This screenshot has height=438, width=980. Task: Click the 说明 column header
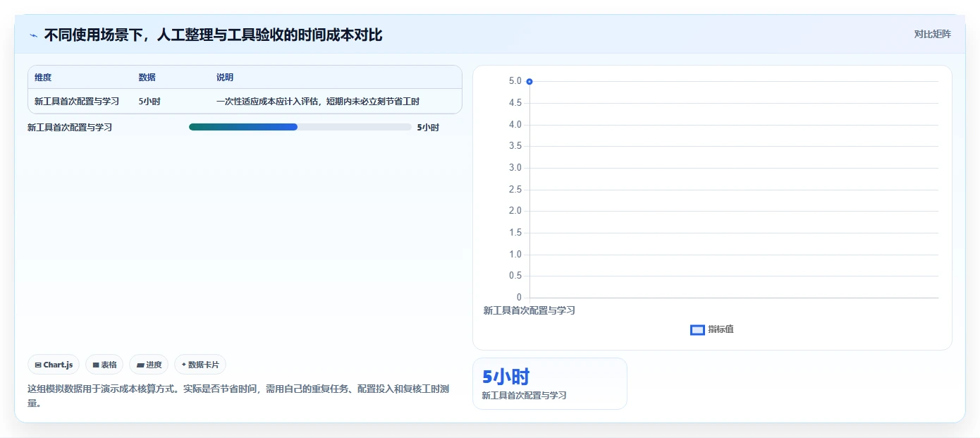click(x=225, y=78)
